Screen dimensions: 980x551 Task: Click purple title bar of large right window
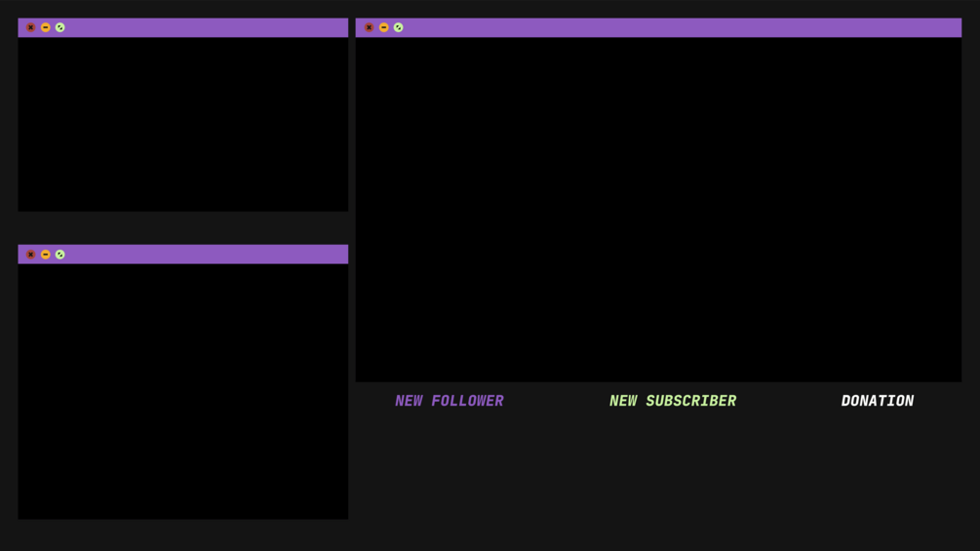(659, 27)
